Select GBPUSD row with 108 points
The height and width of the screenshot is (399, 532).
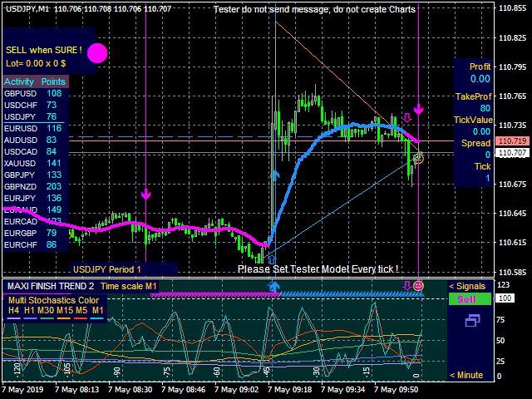[x=36, y=94]
